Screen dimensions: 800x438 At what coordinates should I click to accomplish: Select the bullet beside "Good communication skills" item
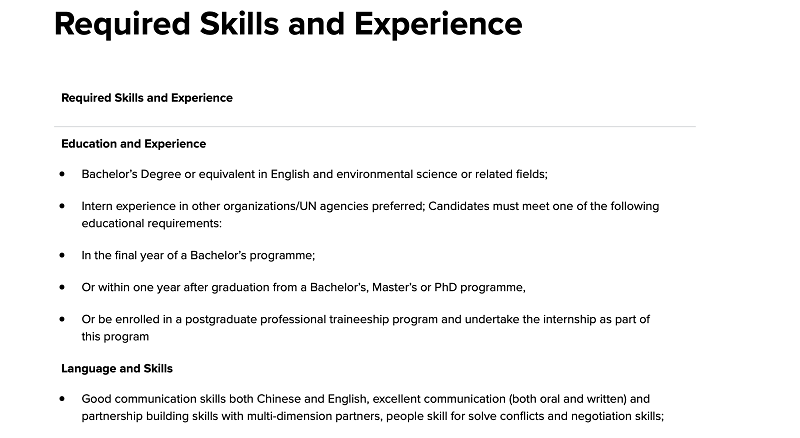62,399
